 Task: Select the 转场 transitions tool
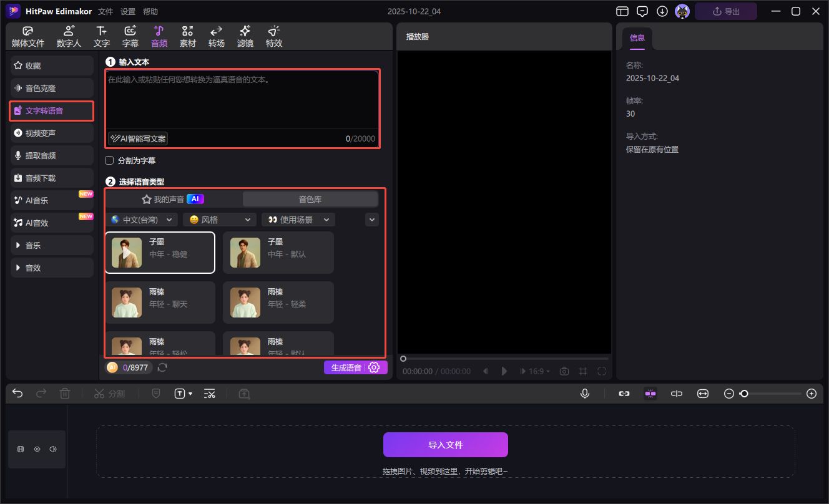coord(217,37)
